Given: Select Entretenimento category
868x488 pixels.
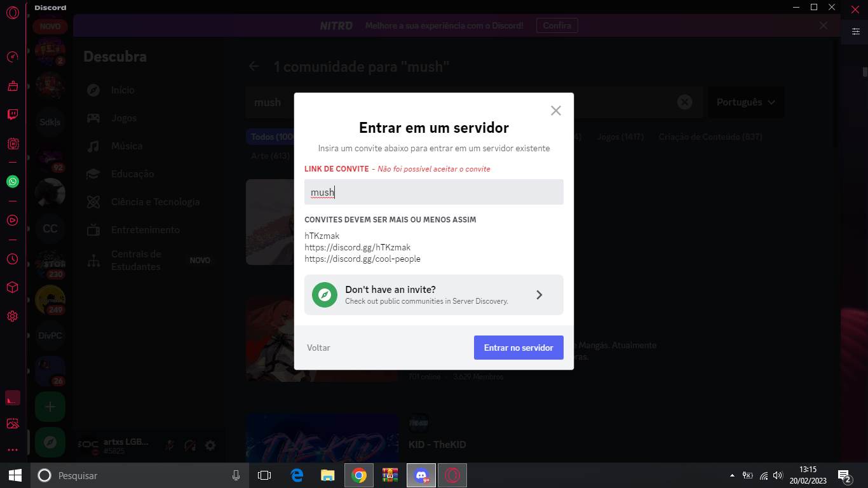Looking at the screenshot, I should 149,230.
